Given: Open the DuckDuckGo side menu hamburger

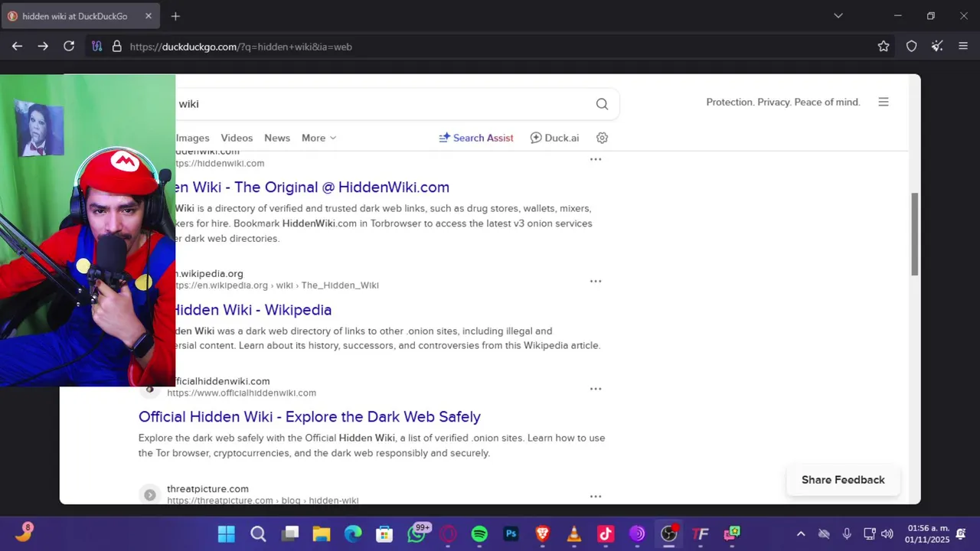Looking at the screenshot, I should coord(884,102).
